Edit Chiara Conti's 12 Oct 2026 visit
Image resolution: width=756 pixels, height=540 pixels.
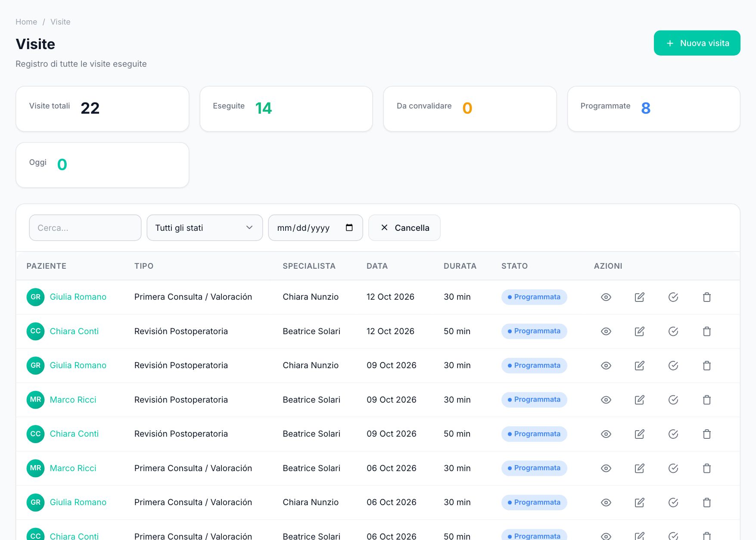click(639, 331)
